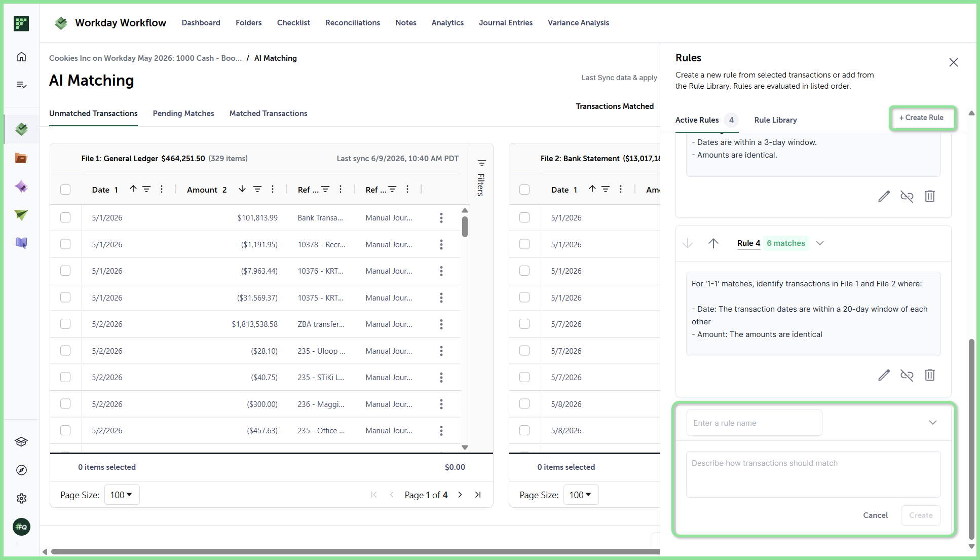Screen dimensions: 980x560
Task: Check the ($7,963.44) ledger row
Action: (x=65, y=271)
